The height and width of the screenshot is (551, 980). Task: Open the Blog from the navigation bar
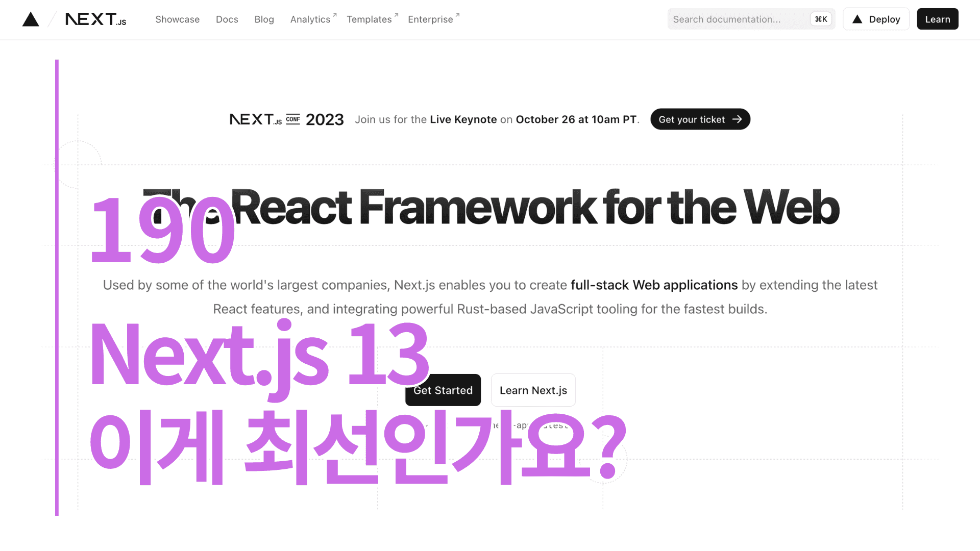click(x=264, y=19)
